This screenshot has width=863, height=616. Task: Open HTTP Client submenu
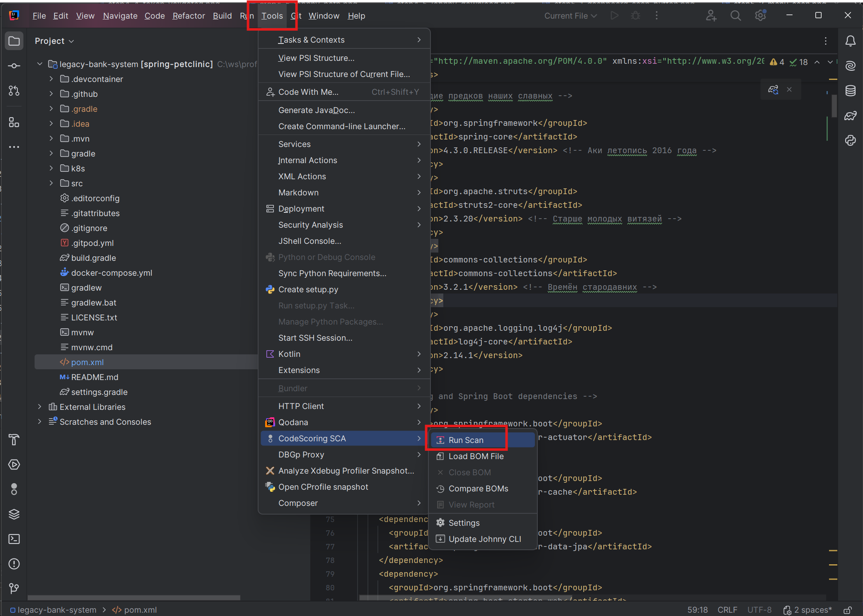[x=344, y=406]
